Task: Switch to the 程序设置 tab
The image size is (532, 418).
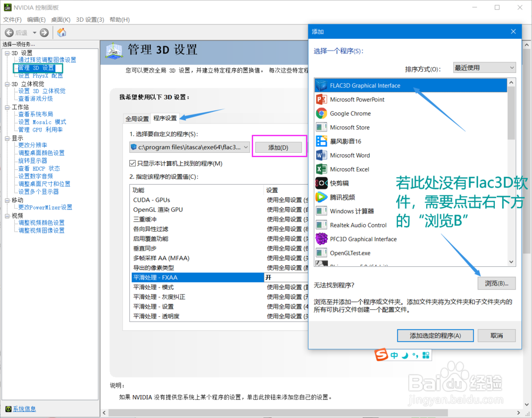Action: point(165,118)
